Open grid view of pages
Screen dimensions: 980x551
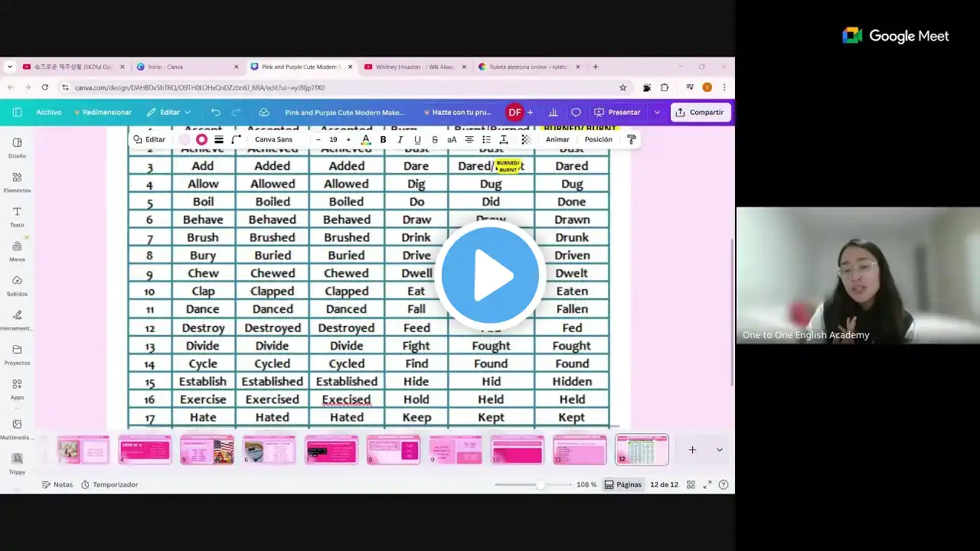[691, 484]
